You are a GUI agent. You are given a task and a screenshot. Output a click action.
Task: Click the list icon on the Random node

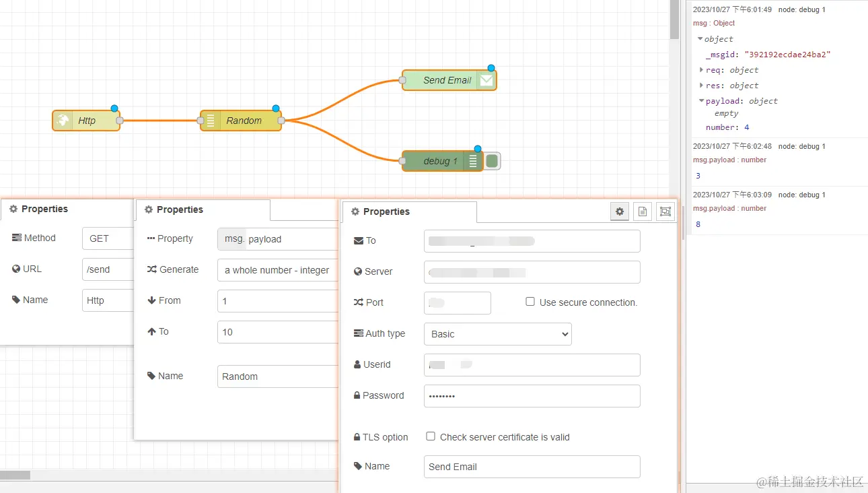point(211,121)
